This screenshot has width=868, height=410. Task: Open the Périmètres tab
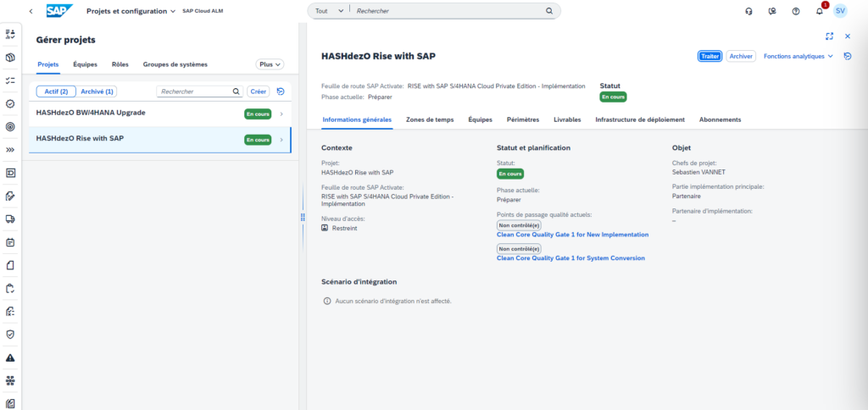click(x=523, y=119)
